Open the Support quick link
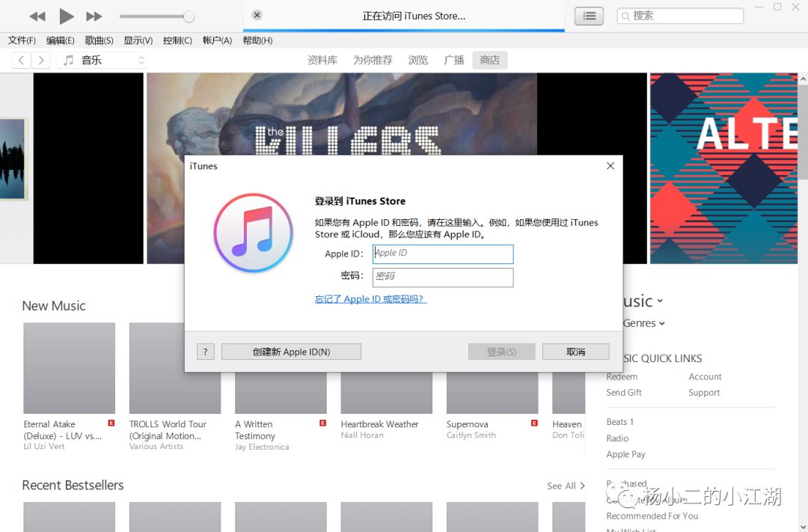 click(x=704, y=392)
